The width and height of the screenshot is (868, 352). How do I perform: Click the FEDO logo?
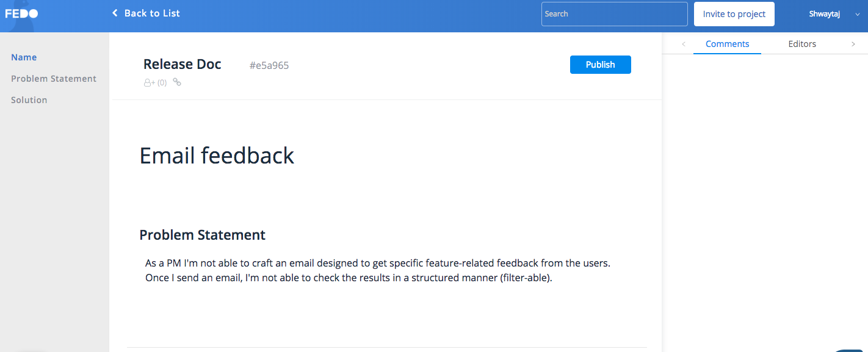tap(21, 13)
